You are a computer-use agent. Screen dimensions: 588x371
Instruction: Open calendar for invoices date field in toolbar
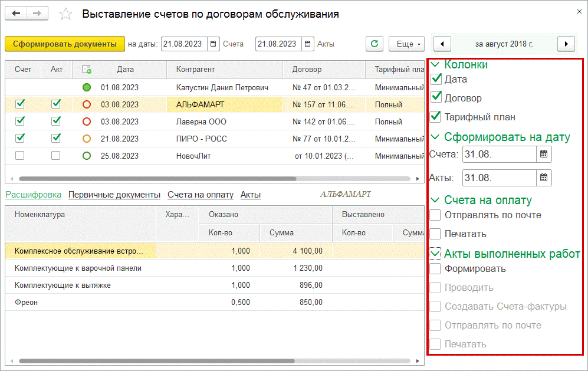[x=213, y=44]
